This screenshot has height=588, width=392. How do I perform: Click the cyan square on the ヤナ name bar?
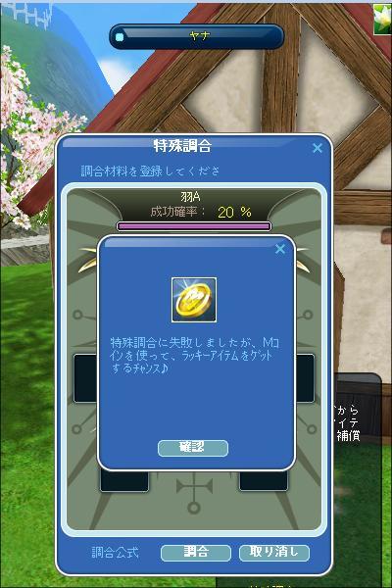120,37
